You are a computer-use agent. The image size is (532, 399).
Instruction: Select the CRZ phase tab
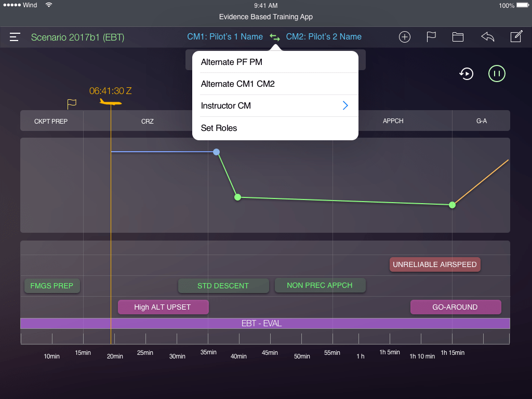click(147, 121)
